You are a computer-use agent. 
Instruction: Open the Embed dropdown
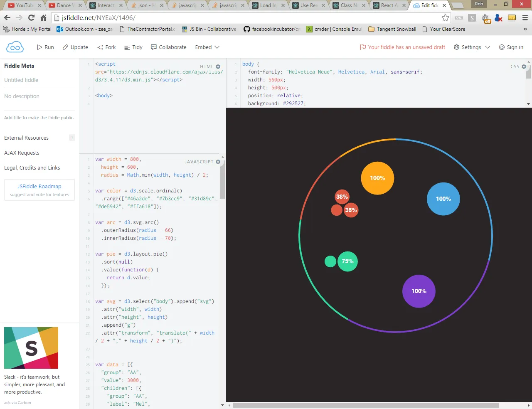pos(207,47)
